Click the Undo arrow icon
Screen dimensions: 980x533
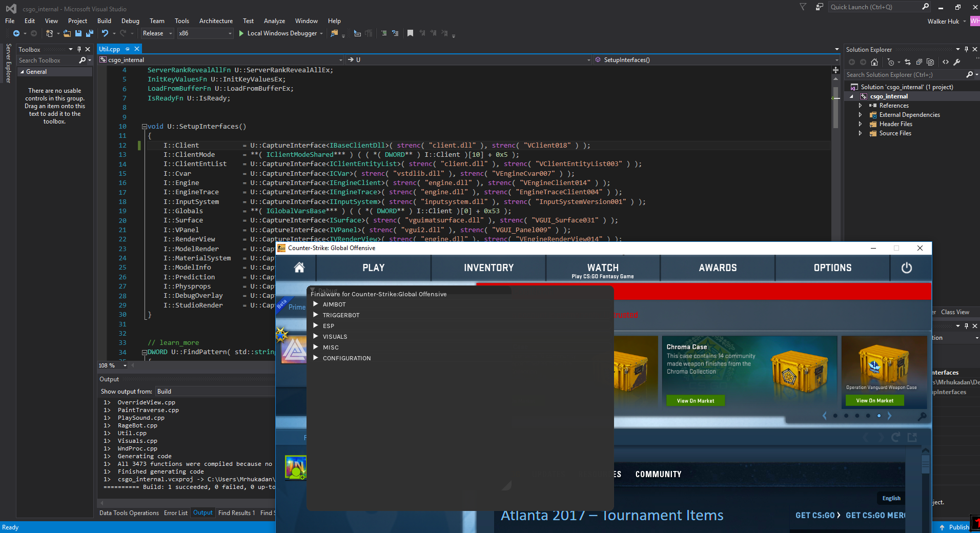(x=105, y=33)
